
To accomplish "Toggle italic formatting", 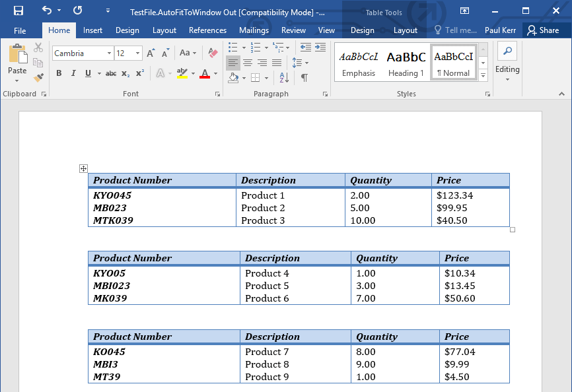I will 73,73.
